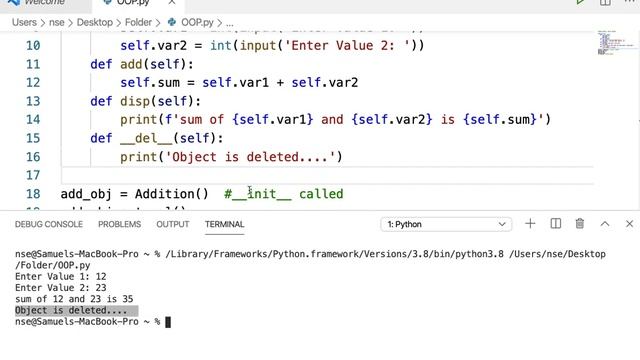Click Desktop in the breadcrumb
The image size is (640, 360).
95,22
